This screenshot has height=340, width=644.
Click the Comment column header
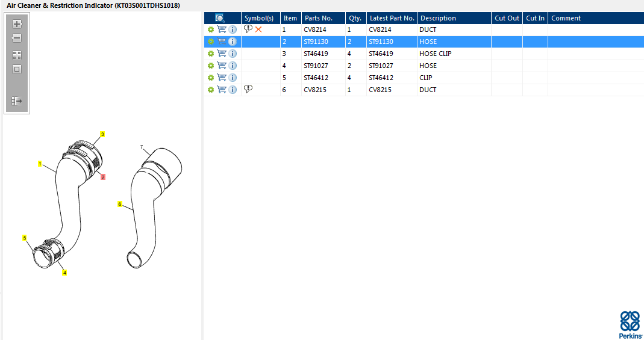[566, 18]
